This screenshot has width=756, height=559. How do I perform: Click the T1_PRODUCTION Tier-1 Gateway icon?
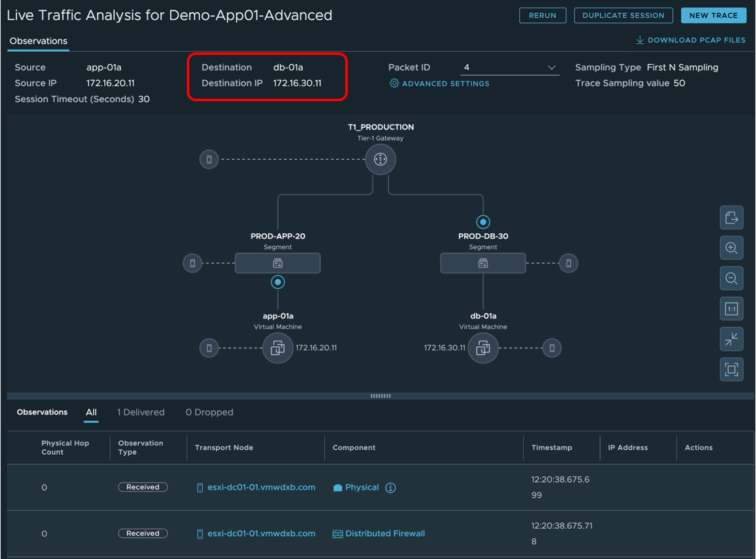coord(380,160)
